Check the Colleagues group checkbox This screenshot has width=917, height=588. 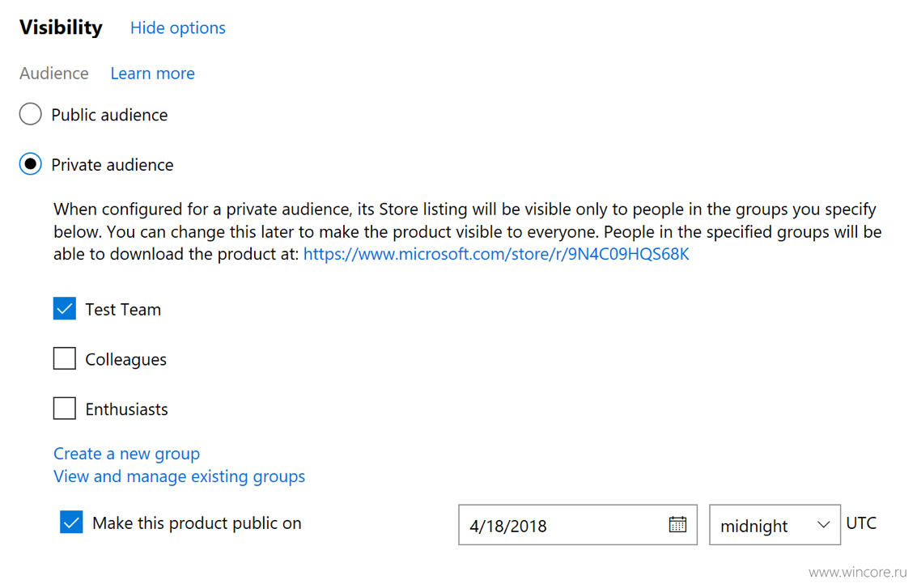click(x=64, y=358)
